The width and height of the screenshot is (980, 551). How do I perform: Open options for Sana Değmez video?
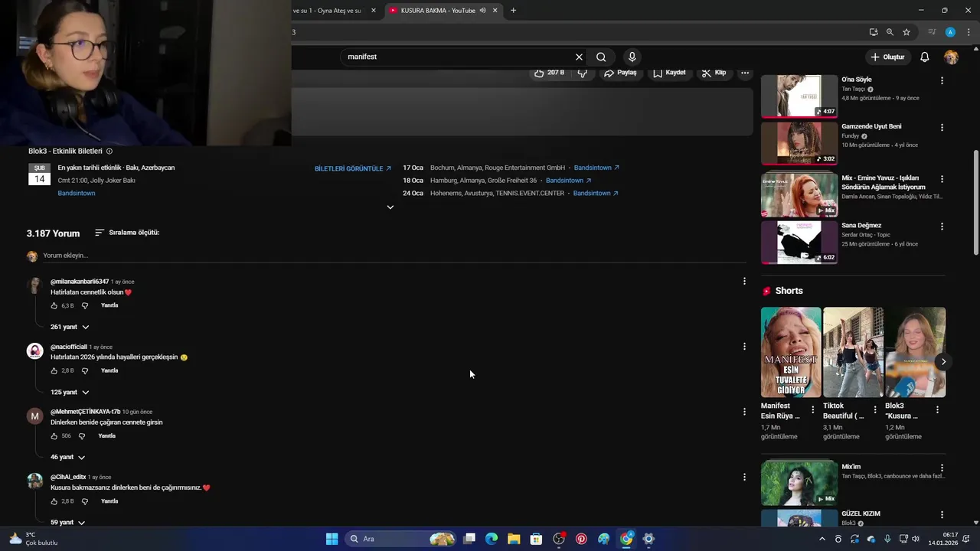pyautogui.click(x=942, y=227)
